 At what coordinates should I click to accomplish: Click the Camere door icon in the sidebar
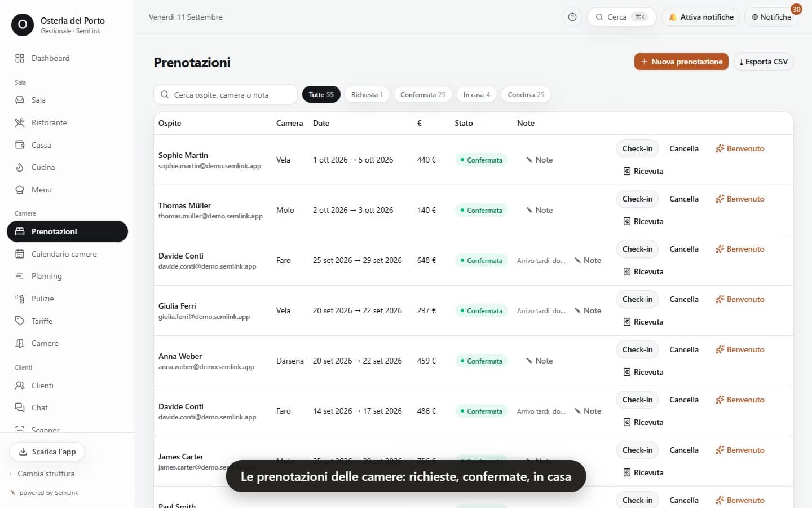(20, 343)
